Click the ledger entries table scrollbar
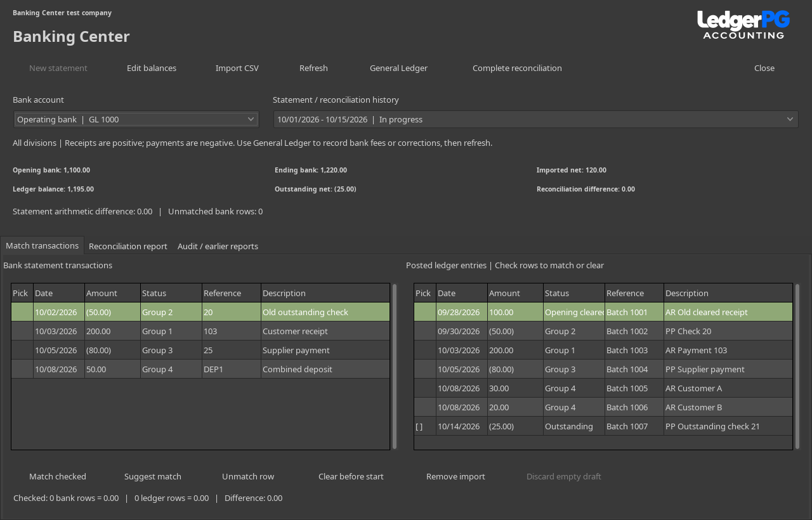Screen dimensions: 812x520 click(x=797, y=367)
